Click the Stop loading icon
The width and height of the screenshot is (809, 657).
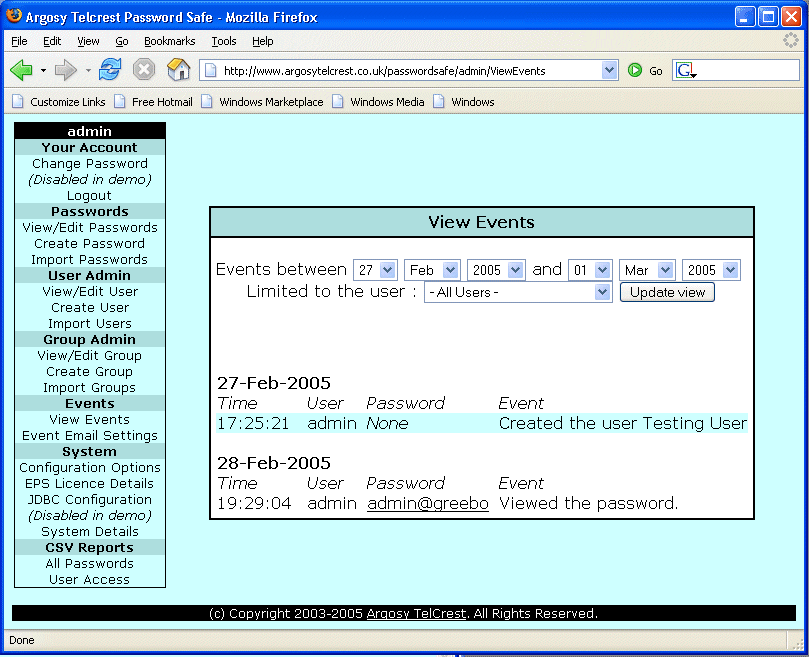pos(144,70)
